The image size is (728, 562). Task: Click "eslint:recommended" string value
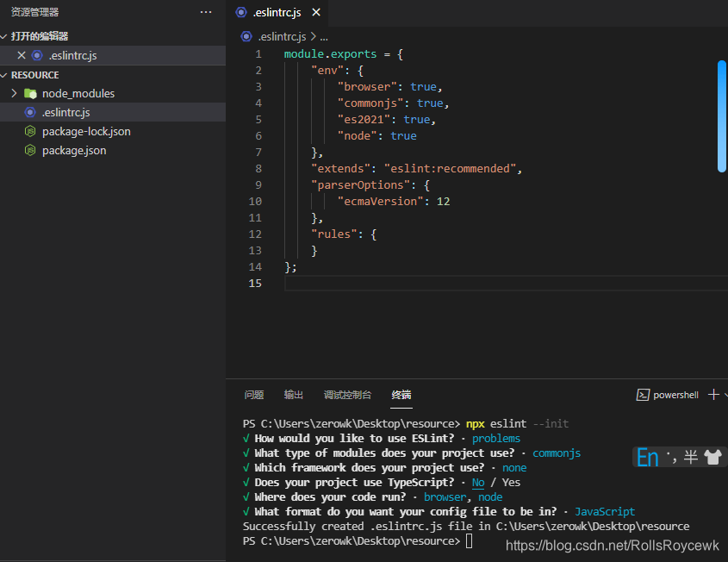[x=450, y=169]
